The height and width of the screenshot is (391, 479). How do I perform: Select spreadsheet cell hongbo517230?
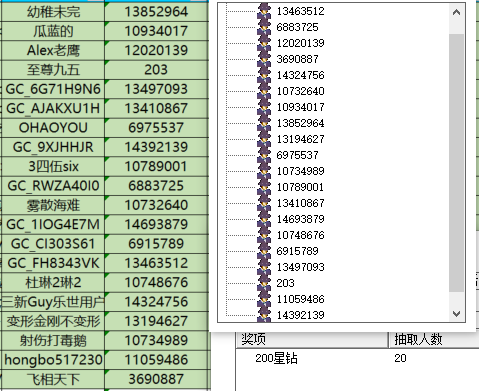pyautogui.click(x=53, y=360)
